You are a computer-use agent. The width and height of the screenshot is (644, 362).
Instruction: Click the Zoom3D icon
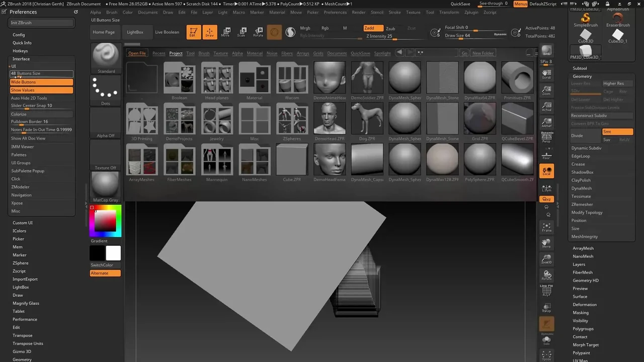[546, 259]
